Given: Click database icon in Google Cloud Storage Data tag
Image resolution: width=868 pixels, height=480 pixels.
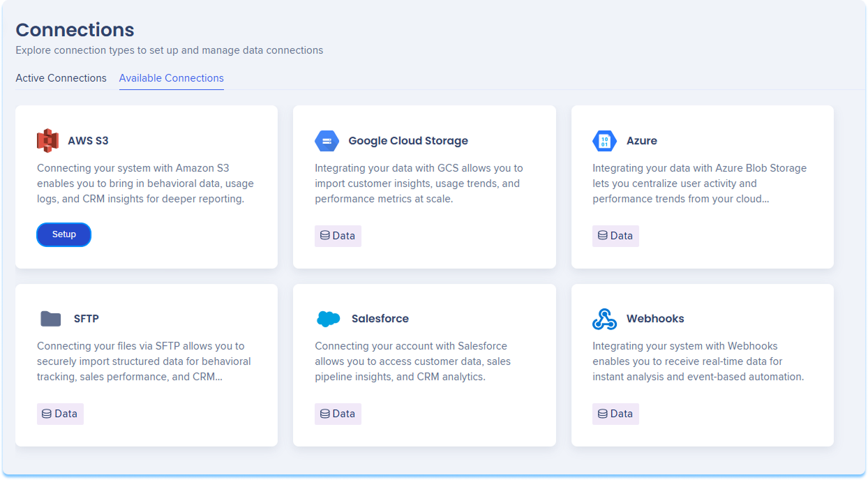Looking at the screenshot, I should [x=325, y=236].
